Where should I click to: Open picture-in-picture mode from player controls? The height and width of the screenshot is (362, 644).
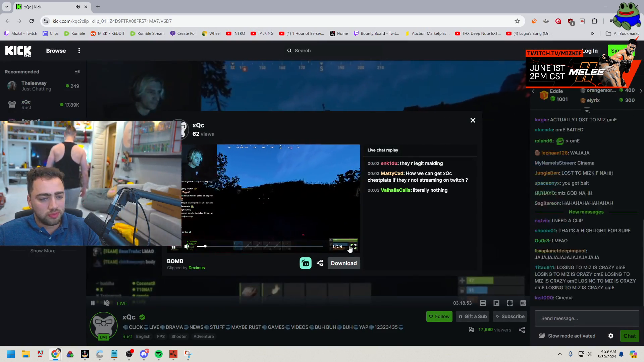click(496, 303)
